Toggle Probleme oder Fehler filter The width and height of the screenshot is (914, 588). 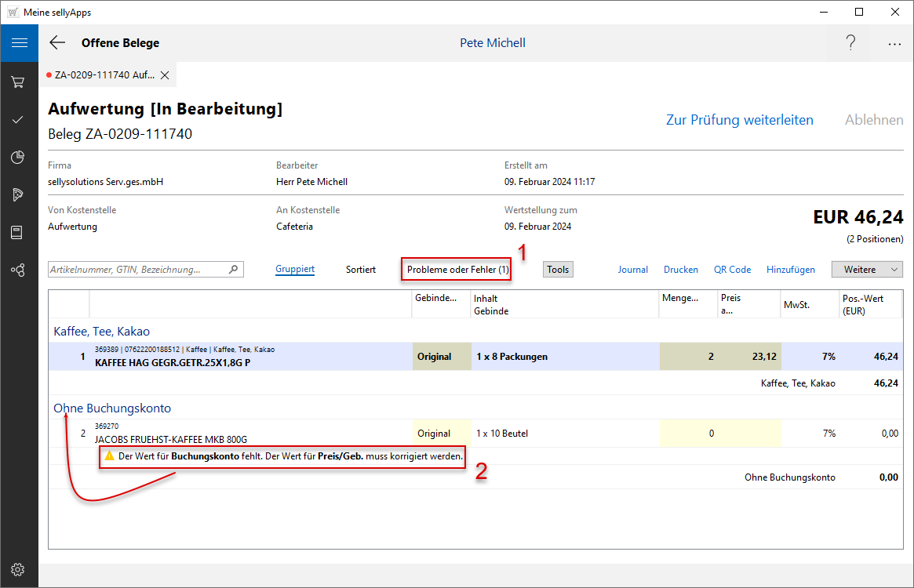(457, 270)
